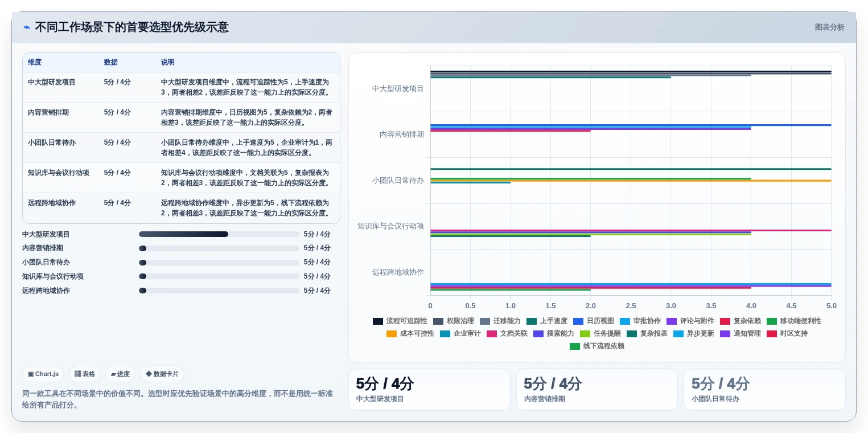Toggle the 复杂依赖 legend entry
Image resolution: width=868 pixels, height=433 pixels.
coord(741,321)
